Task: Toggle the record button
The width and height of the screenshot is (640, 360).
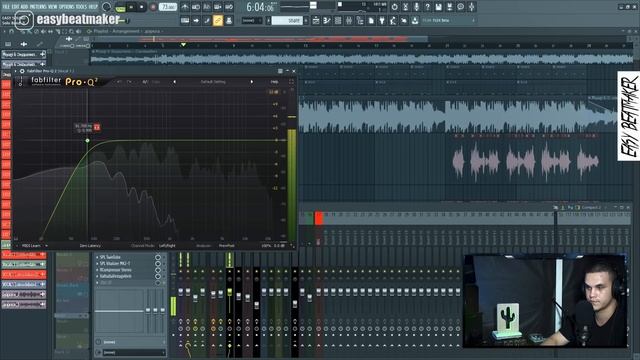Action: (x=153, y=7)
